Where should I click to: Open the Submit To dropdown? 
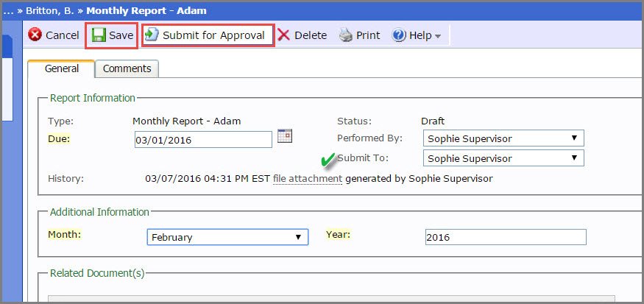(503, 158)
